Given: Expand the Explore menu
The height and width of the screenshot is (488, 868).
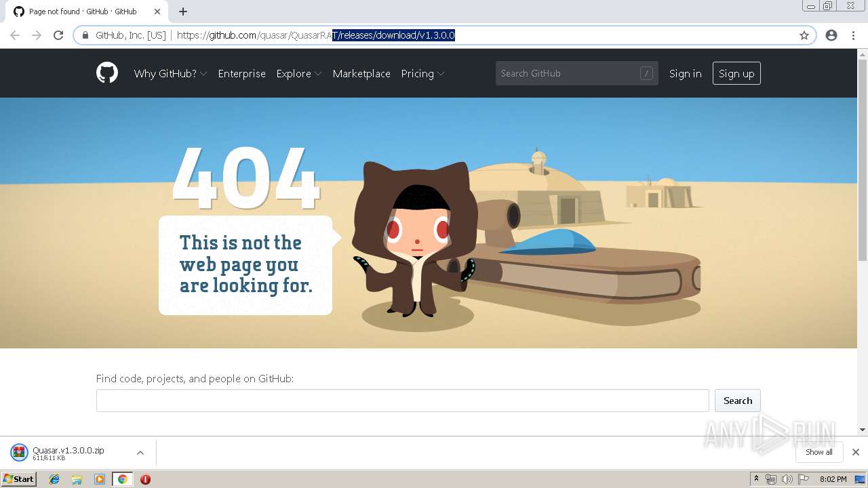Looking at the screenshot, I should tap(298, 73).
